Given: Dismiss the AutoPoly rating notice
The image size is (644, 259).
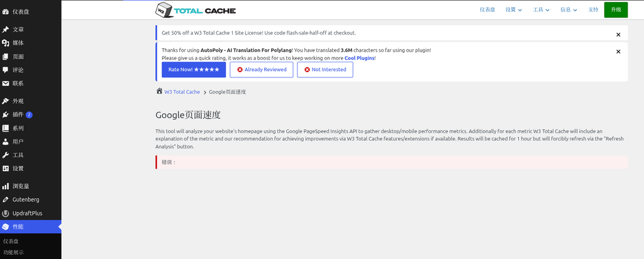Looking at the screenshot, I should point(618,52).
